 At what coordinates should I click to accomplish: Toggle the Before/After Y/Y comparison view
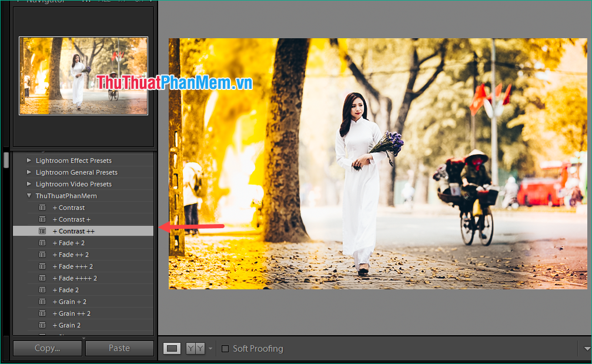click(x=196, y=348)
